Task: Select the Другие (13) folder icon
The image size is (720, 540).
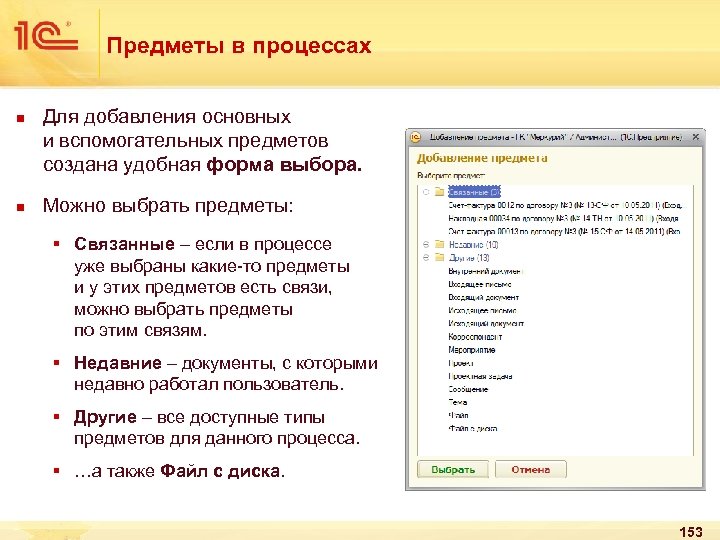Action: coord(439,258)
